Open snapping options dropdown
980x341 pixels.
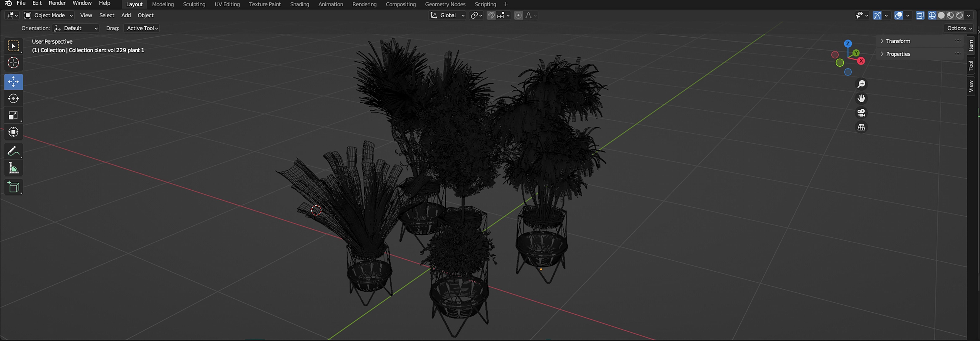(503, 15)
